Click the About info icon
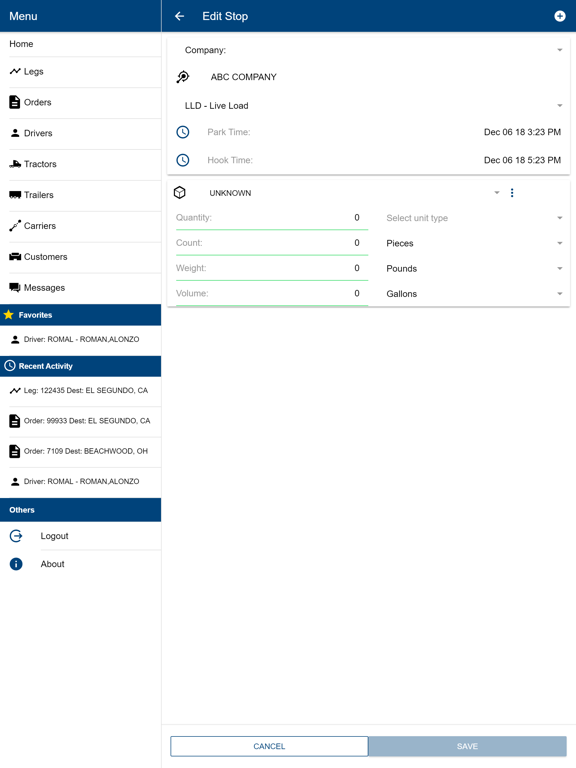This screenshot has height=768, width=576. (16, 564)
